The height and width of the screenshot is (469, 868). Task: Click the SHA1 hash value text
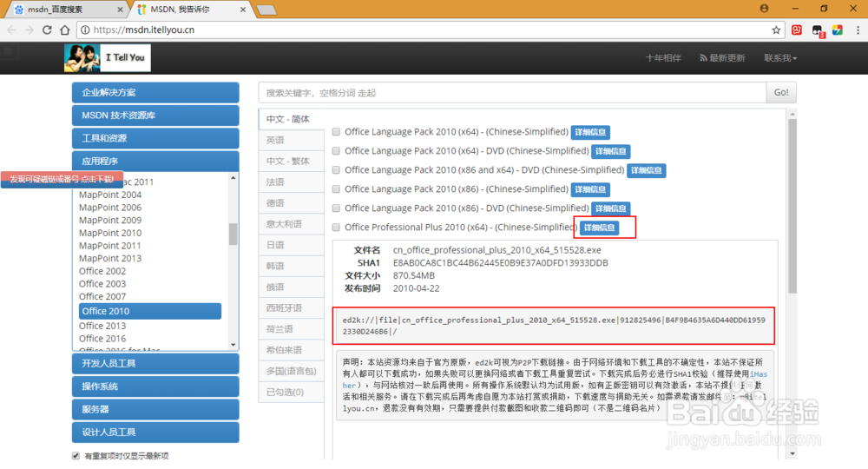click(x=501, y=263)
